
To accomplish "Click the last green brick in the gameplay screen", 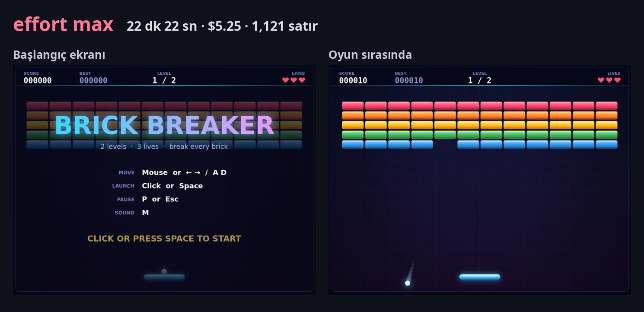I will coord(607,135).
